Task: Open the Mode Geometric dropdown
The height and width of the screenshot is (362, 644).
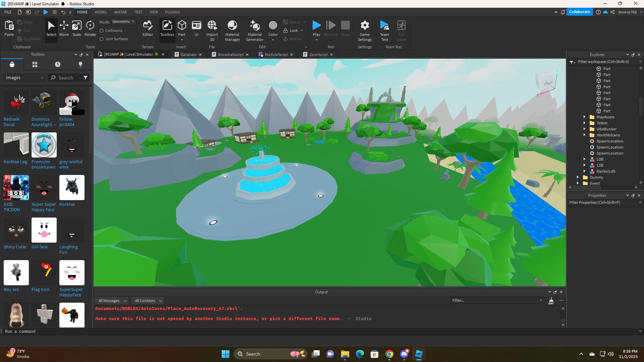Action: pyautogui.click(x=123, y=21)
